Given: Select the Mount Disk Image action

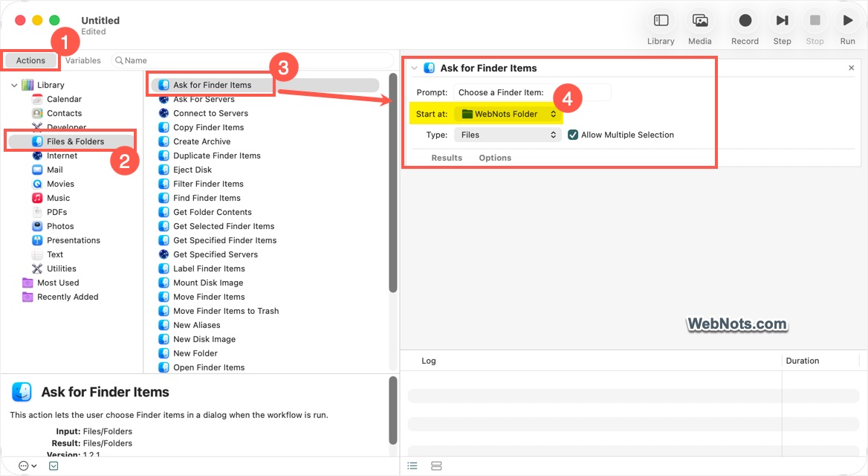Looking at the screenshot, I should click(x=208, y=283).
